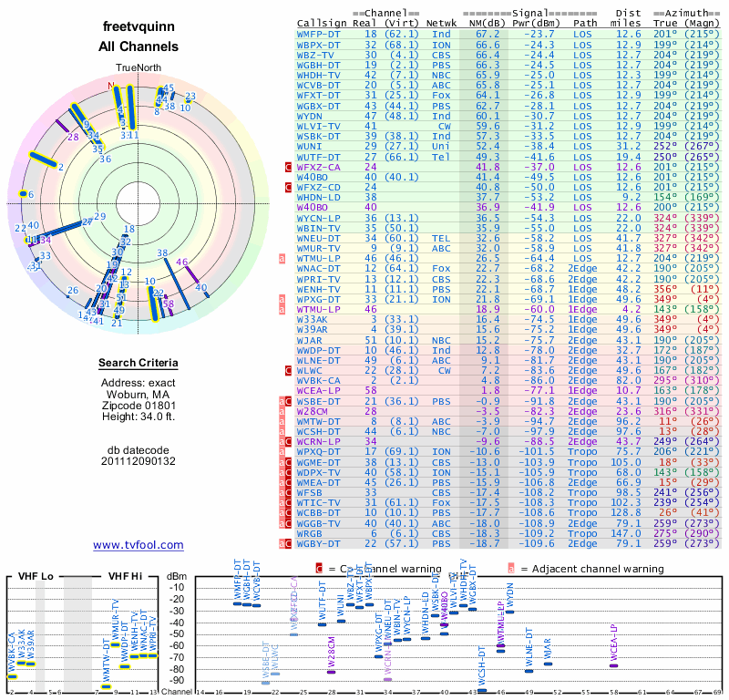
Task: Click the db datecode 201112090132 value
Action: [139, 461]
